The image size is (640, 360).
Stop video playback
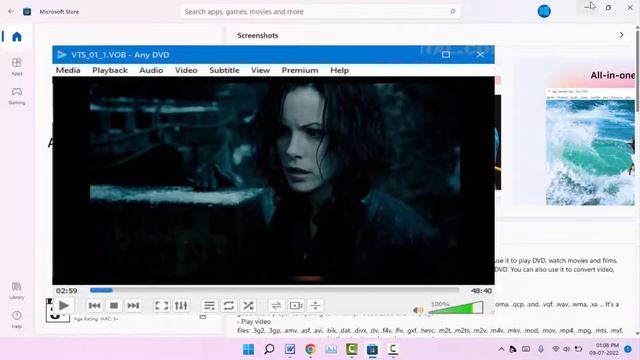tap(114, 305)
